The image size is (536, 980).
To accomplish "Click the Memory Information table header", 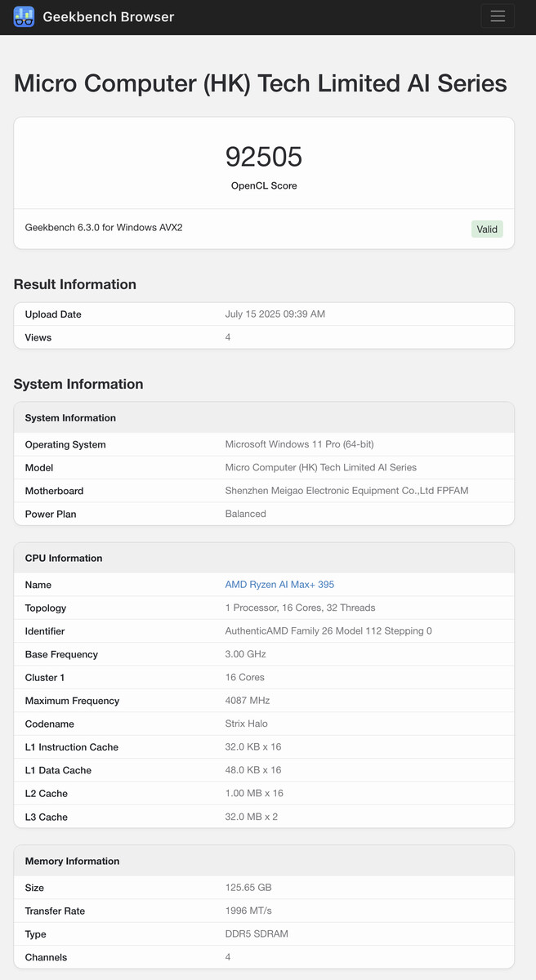I will pyautogui.click(x=264, y=861).
